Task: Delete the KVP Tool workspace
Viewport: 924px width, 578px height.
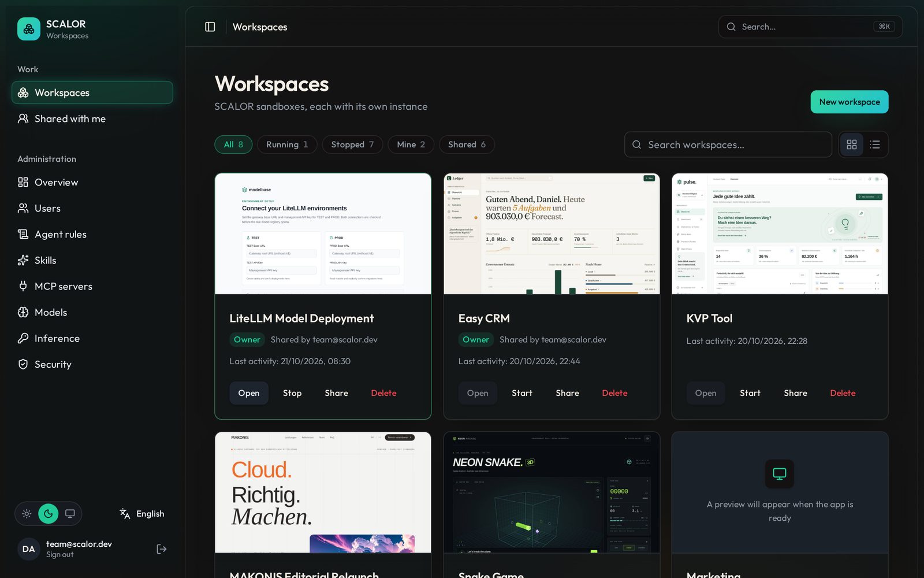Action: pos(843,393)
